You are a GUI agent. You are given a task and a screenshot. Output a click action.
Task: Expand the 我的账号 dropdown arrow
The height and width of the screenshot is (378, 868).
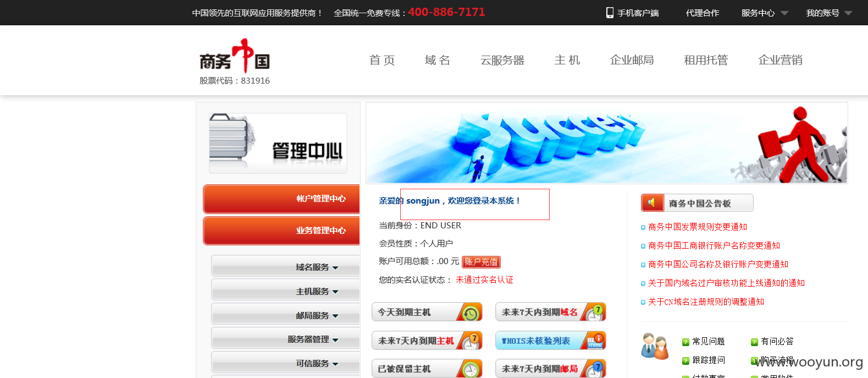click(x=848, y=13)
